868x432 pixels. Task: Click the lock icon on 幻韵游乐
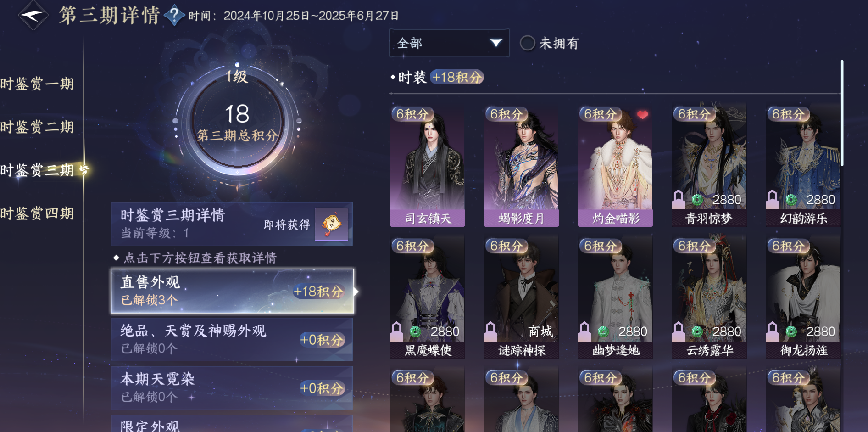tap(773, 199)
